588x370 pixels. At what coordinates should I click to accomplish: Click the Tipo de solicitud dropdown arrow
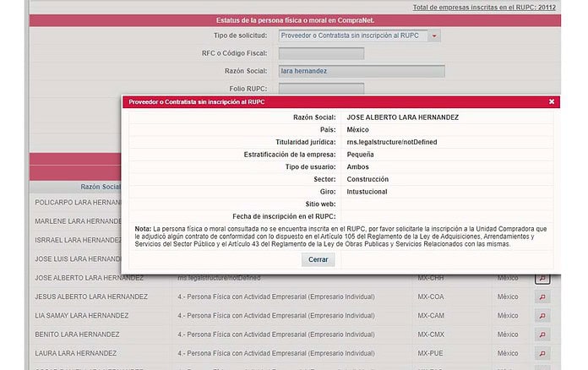(x=434, y=36)
